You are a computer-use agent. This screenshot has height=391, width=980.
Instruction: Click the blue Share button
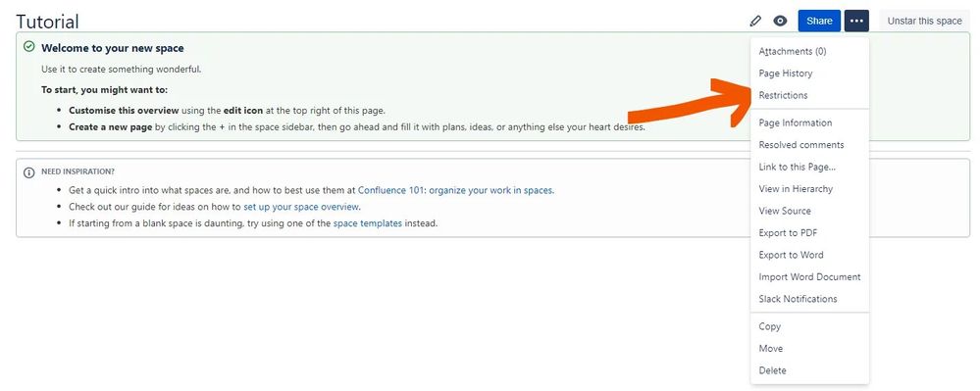[x=819, y=21]
